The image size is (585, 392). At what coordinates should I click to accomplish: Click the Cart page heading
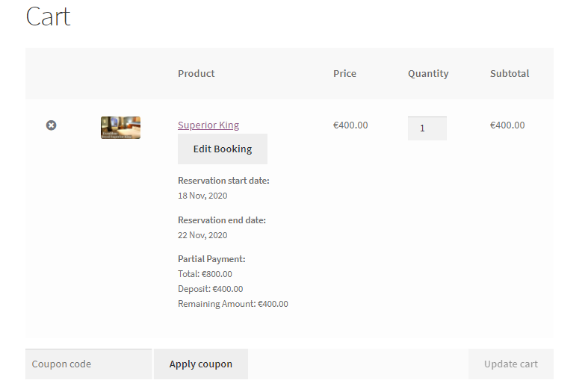point(48,16)
